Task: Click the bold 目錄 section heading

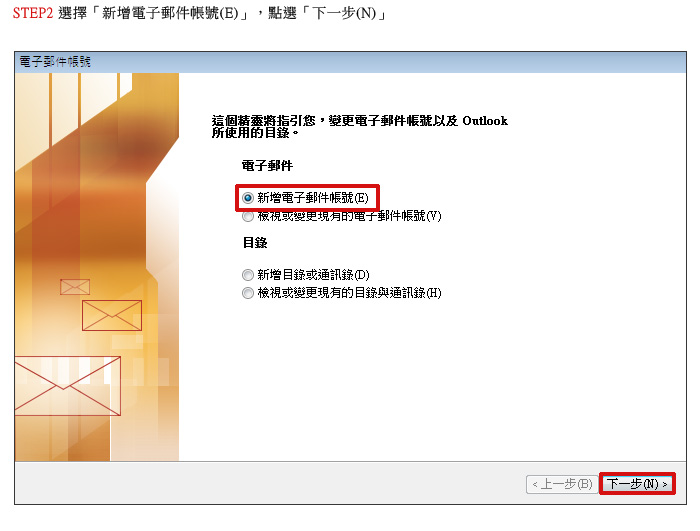Action: [255, 243]
